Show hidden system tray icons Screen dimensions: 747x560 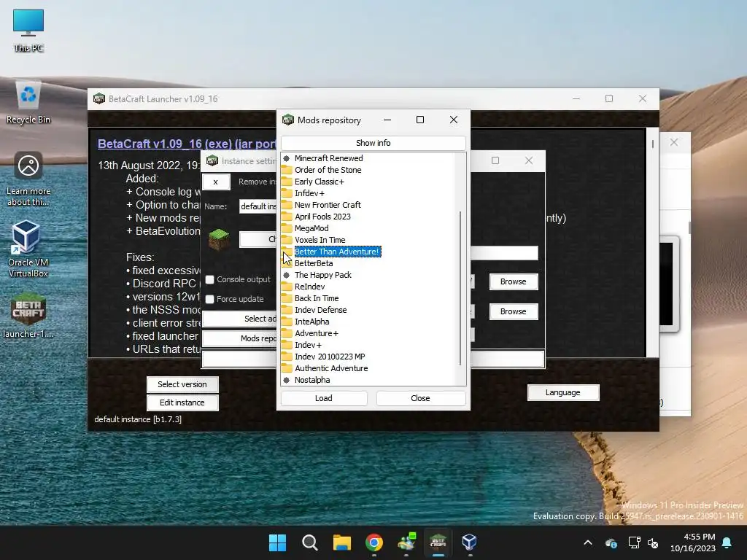588,542
